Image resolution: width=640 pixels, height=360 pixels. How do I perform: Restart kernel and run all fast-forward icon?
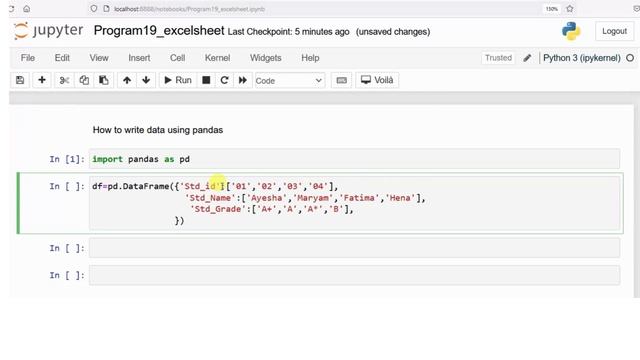242,80
